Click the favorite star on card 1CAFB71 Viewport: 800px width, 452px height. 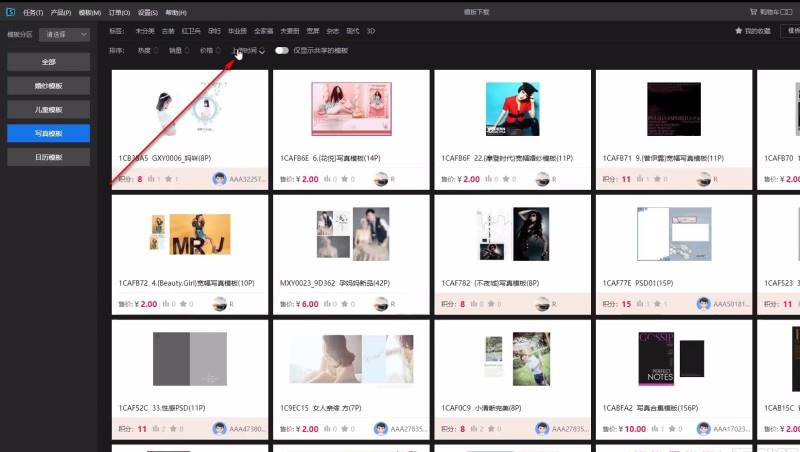(657, 179)
